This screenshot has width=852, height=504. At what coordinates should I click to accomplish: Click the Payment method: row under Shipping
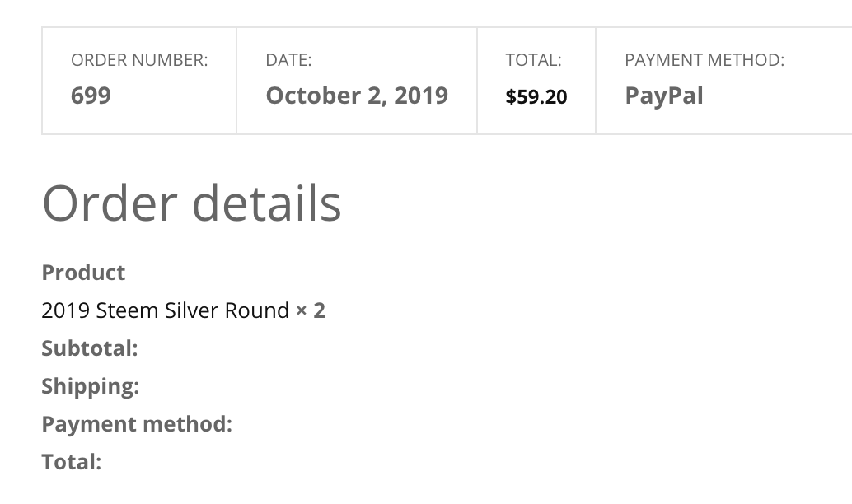click(137, 424)
